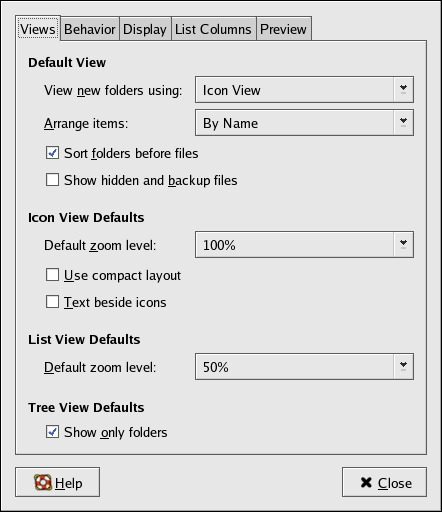Toggle Use compact layout checkbox
This screenshot has height=512, width=442.
coord(52,275)
